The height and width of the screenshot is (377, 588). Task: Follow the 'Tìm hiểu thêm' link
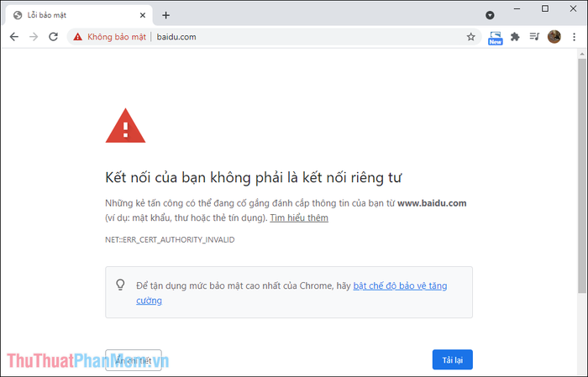(x=299, y=217)
